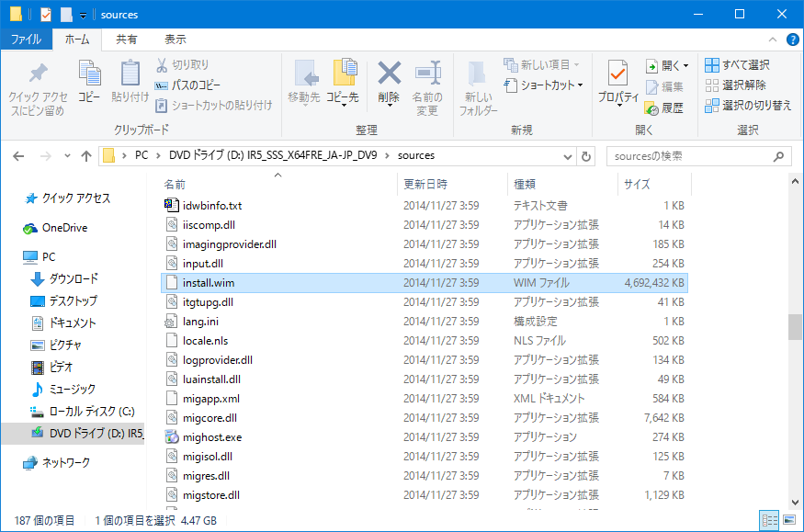This screenshot has width=804, height=532.
Task: Switch to large icons view layout
Action: click(x=789, y=520)
